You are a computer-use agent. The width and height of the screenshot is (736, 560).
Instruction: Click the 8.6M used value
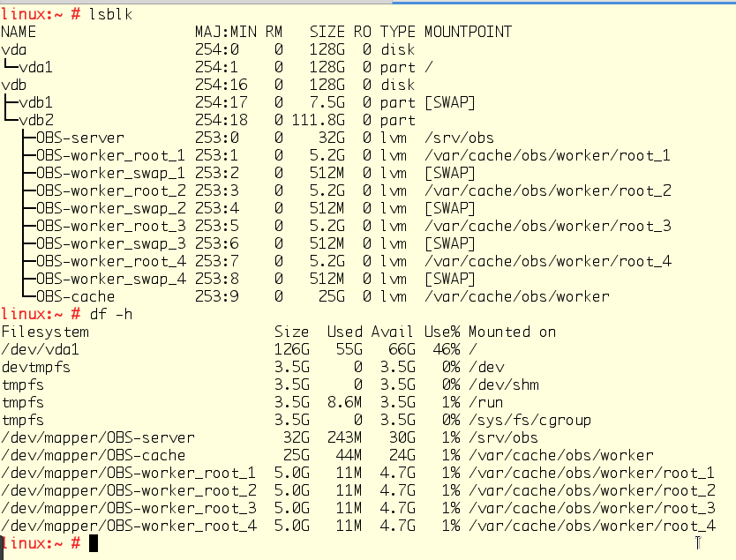[x=344, y=402]
